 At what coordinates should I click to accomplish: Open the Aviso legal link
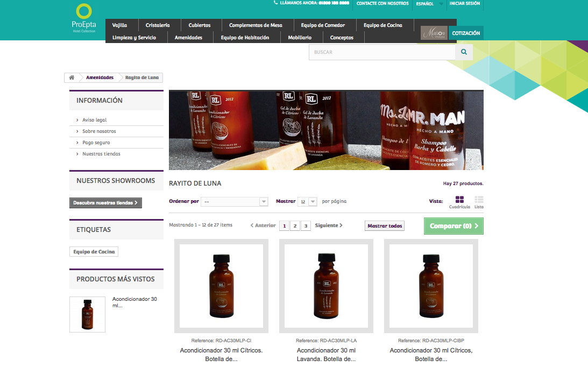tap(95, 120)
